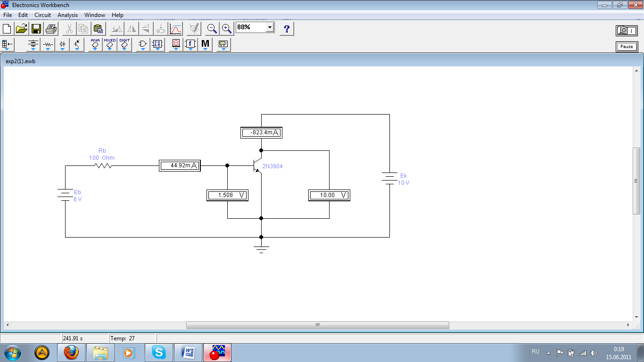Open the Diodes parts bin
This screenshot has width=644, height=362.
(62, 45)
